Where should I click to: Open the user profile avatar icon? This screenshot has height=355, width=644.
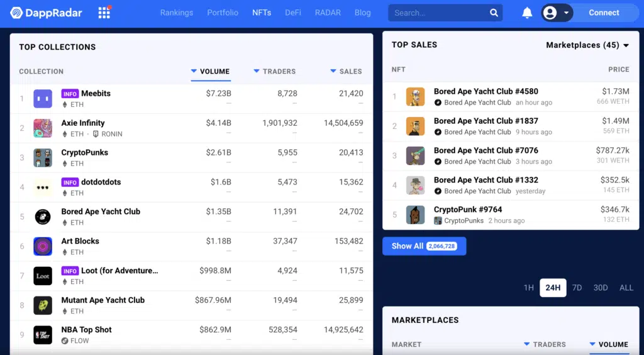pyautogui.click(x=550, y=13)
